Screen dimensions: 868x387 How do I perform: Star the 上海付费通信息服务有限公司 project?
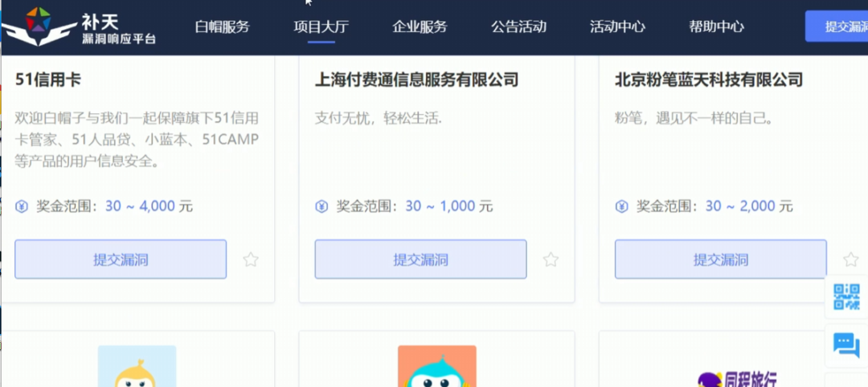click(x=551, y=259)
